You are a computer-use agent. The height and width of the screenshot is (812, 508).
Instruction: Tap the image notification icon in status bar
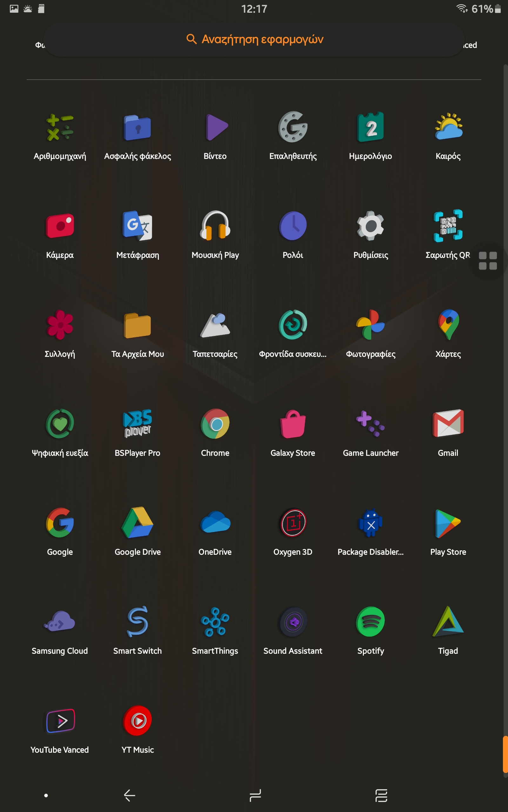click(14, 9)
